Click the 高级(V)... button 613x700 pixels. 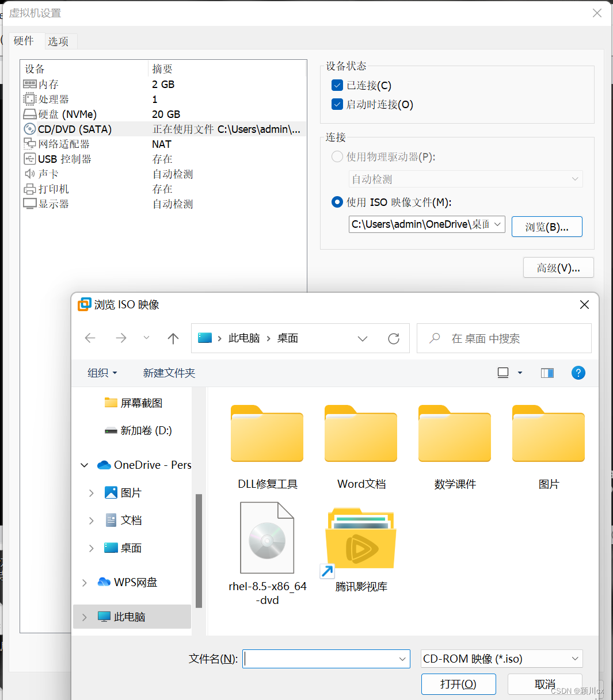(x=557, y=267)
